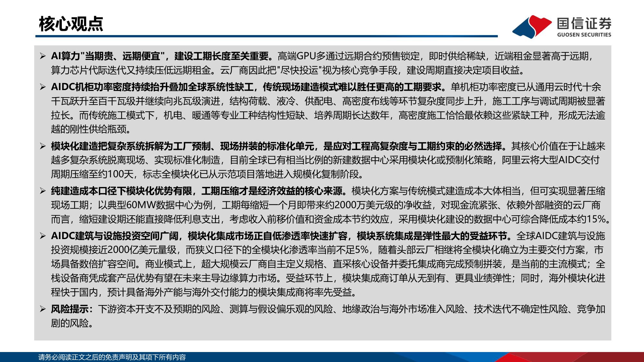Click the arrow bullet before AIDC机柜功率密度 paragraph
The width and height of the screenshot is (644, 362).
pyautogui.click(x=43, y=87)
